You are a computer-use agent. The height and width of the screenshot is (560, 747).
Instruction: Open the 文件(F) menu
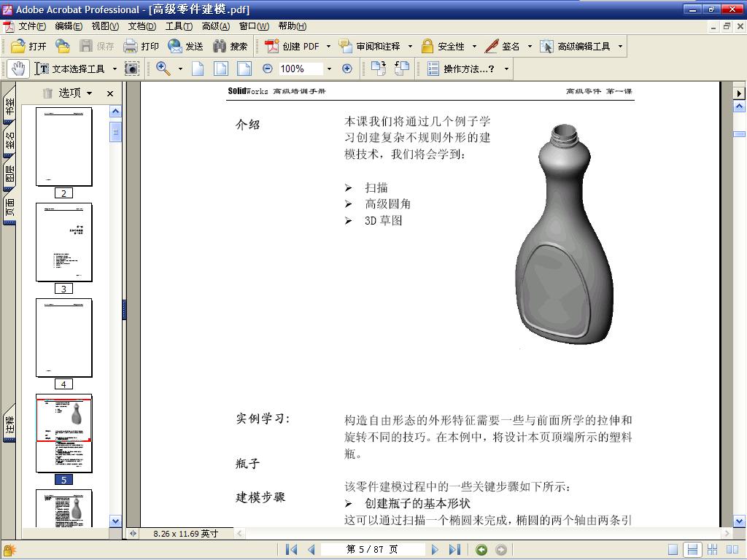(x=32, y=26)
